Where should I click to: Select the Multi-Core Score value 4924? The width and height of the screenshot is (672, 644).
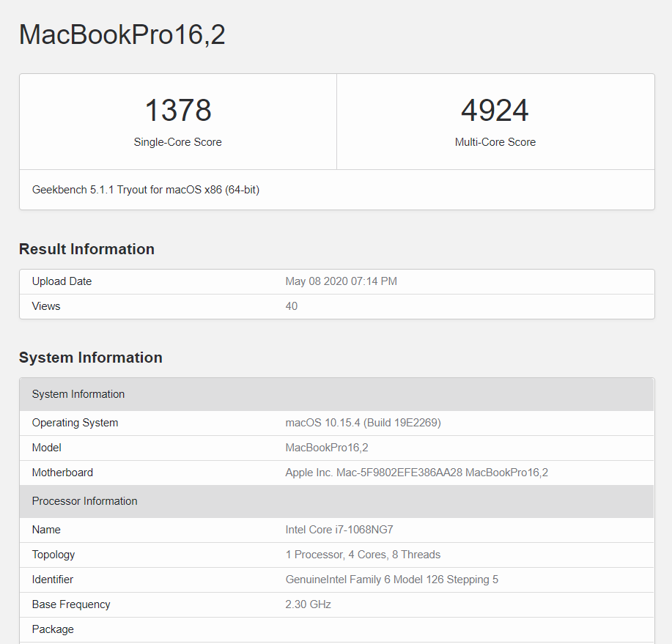point(495,110)
